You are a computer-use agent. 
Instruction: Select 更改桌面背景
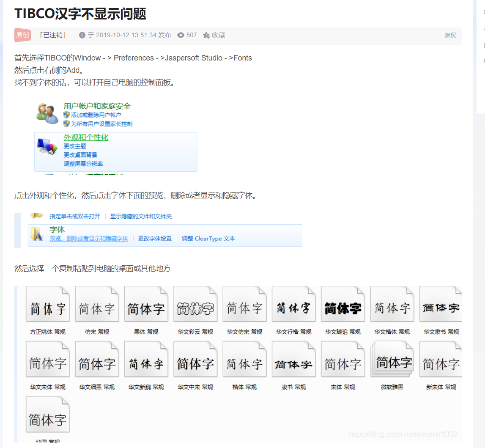tap(80, 155)
